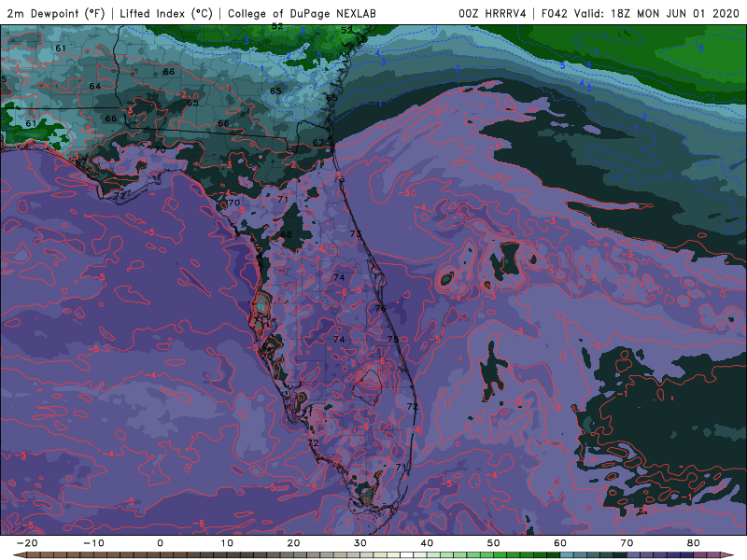The height and width of the screenshot is (560, 747).
Task: Click the '-20' color scale label
Action: (27, 543)
